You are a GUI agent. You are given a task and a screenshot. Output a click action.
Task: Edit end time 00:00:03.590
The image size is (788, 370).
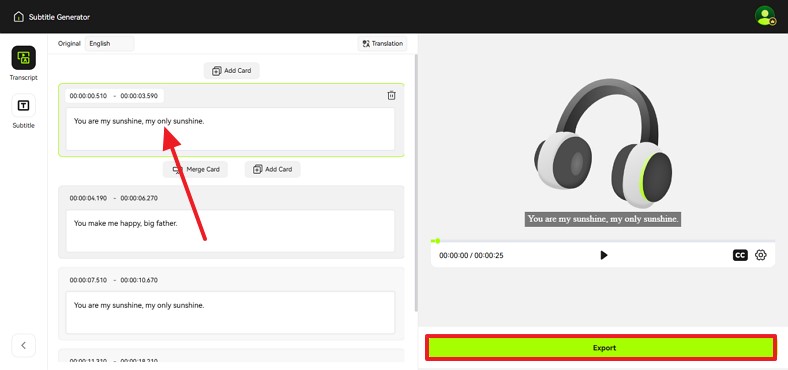(x=139, y=96)
